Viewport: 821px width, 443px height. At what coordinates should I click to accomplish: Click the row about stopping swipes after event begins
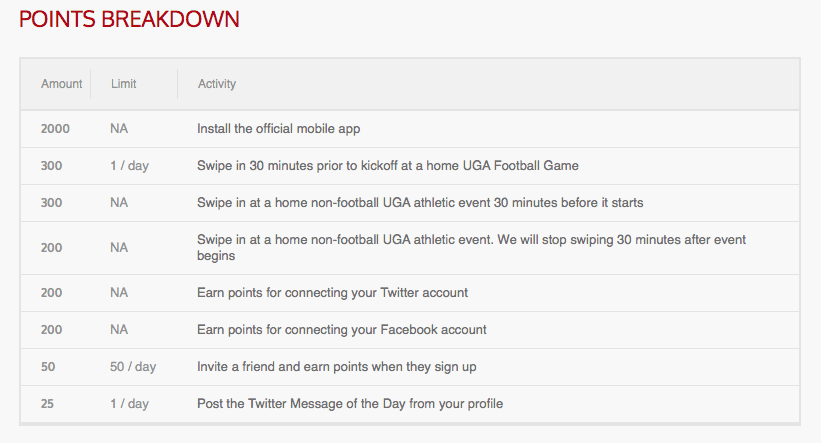click(x=471, y=248)
